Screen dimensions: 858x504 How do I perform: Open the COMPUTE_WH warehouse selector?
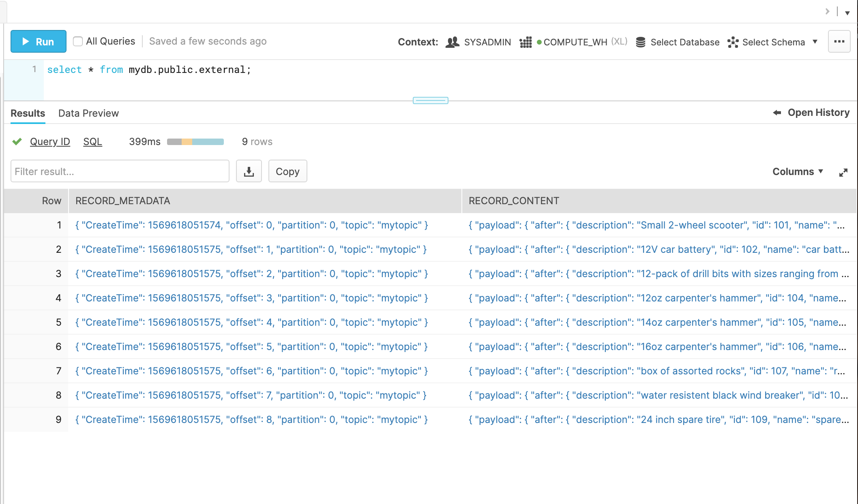[573, 42]
